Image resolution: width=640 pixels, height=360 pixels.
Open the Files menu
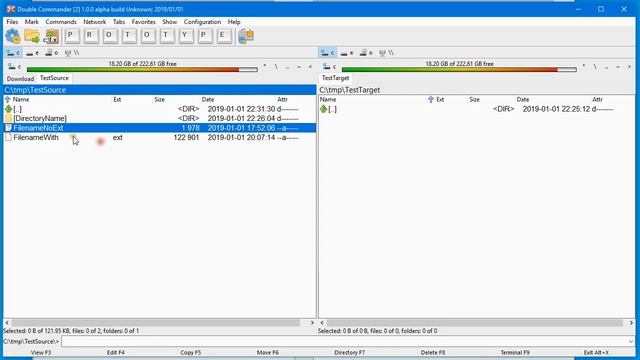pyautogui.click(x=12, y=22)
